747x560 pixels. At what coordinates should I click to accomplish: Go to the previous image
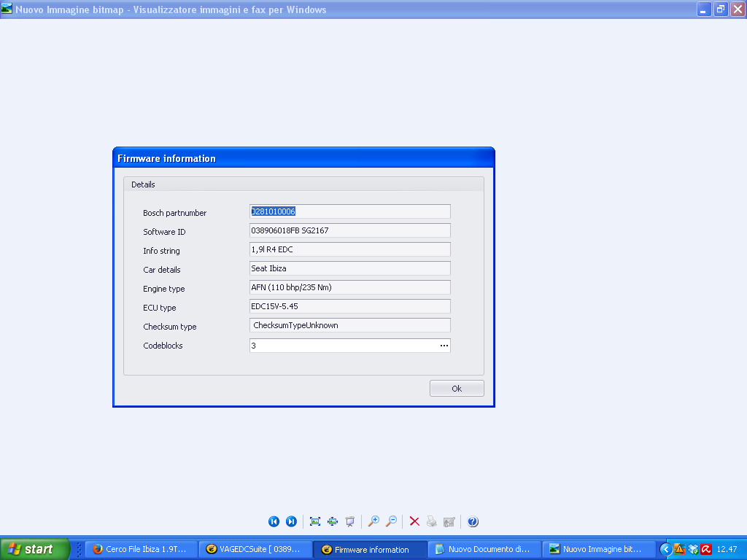tap(274, 521)
